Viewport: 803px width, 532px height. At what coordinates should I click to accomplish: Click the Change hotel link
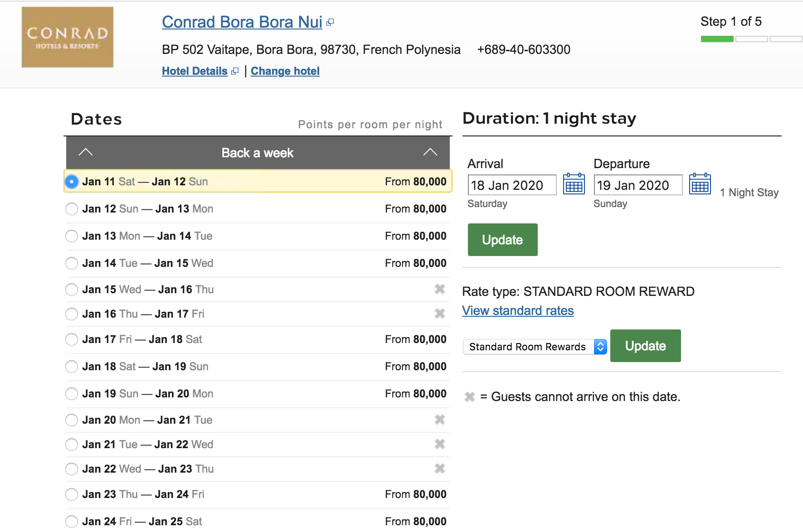pos(285,71)
